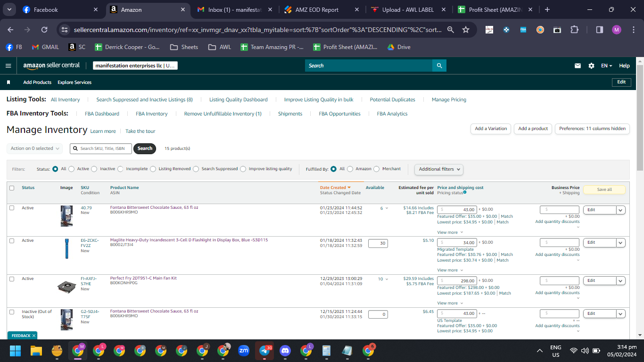This screenshot has width=644, height=362.
Task: Open Seller Central settings gear
Action: point(591,66)
